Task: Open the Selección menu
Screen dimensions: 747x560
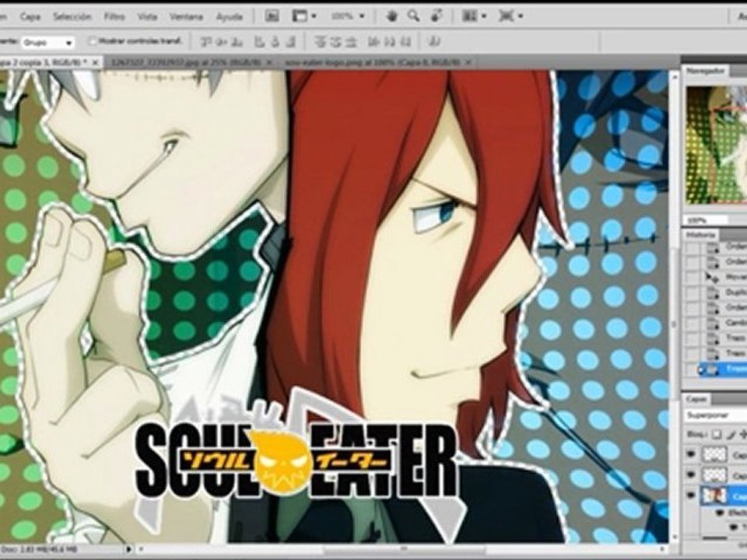Action: point(72,16)
